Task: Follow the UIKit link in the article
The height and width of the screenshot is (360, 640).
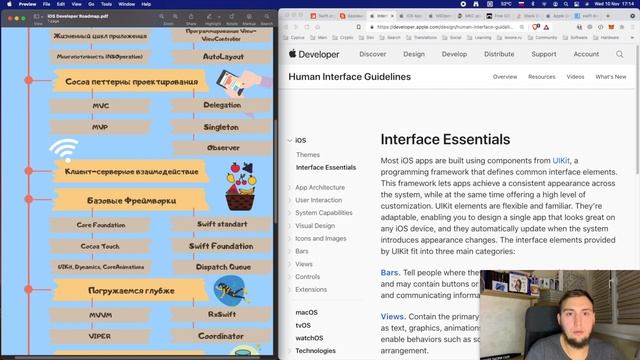Action: (x=561, y=161)
